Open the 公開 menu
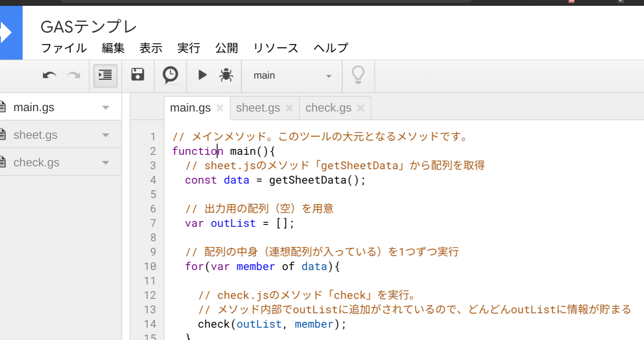Screen dimensions: 644x340 tap(227, 48)
